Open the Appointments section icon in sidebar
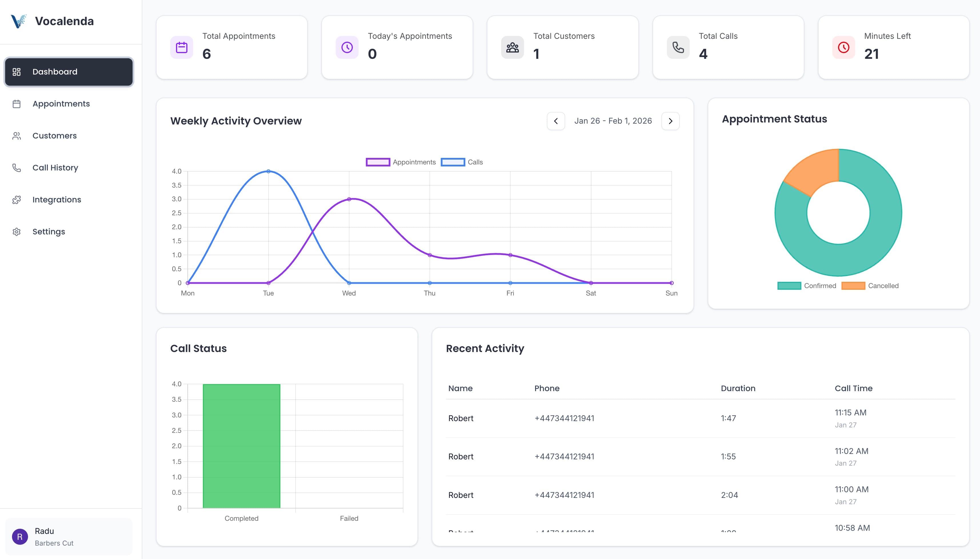The width and height of the screenshot is (980, 559). tap(17, 104)
